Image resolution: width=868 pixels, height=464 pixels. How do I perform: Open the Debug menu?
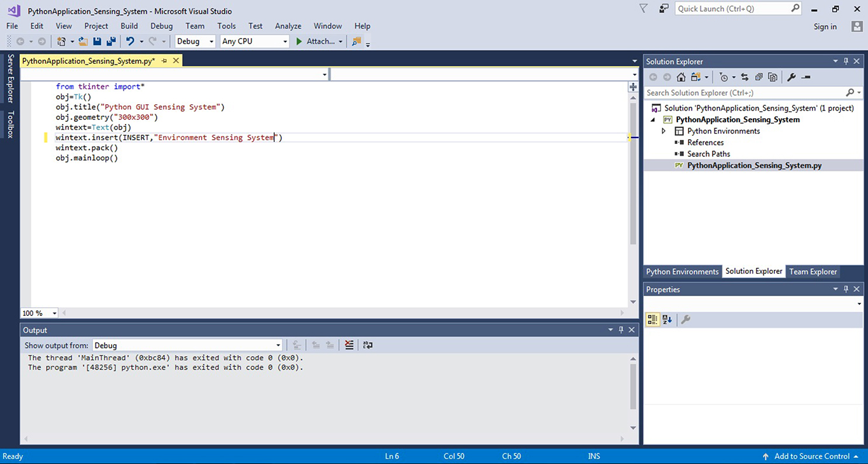161,26
